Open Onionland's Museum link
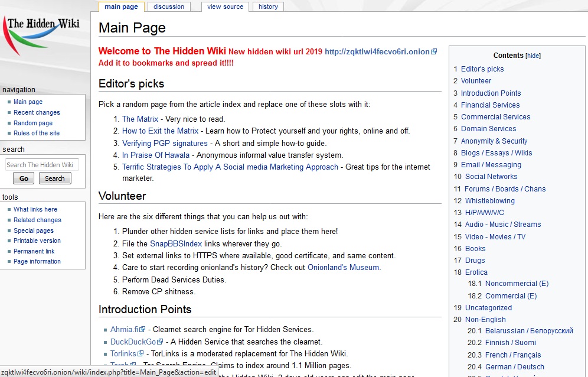The image size is (588, 377). click(x=343, y=267)
